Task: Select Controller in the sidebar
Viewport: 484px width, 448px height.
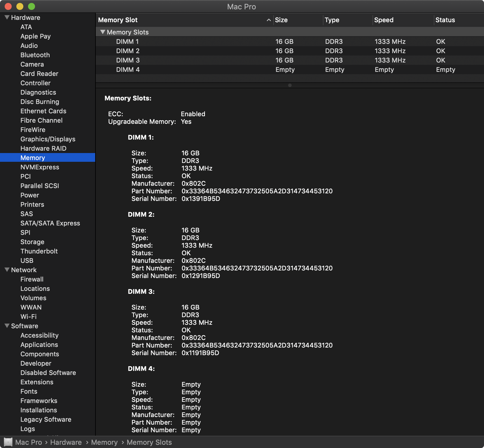Action: click(36, 83)
